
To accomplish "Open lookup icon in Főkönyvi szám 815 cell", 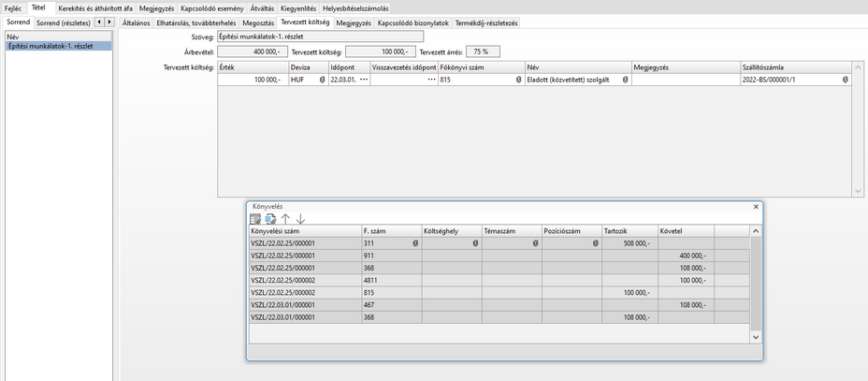I will tap(518, 81).
